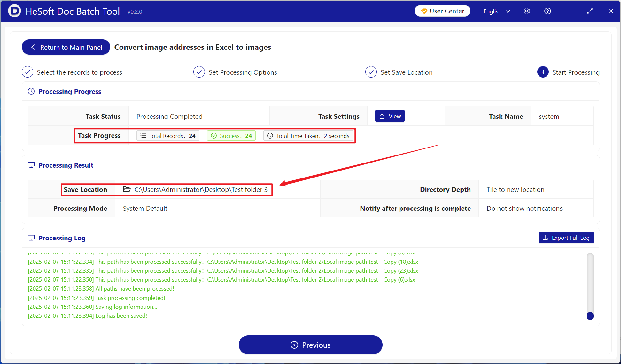The width and height of the screenshot is (621, 364).
Task: Click the Processing Log heading
Action: [x=62, y=238]
